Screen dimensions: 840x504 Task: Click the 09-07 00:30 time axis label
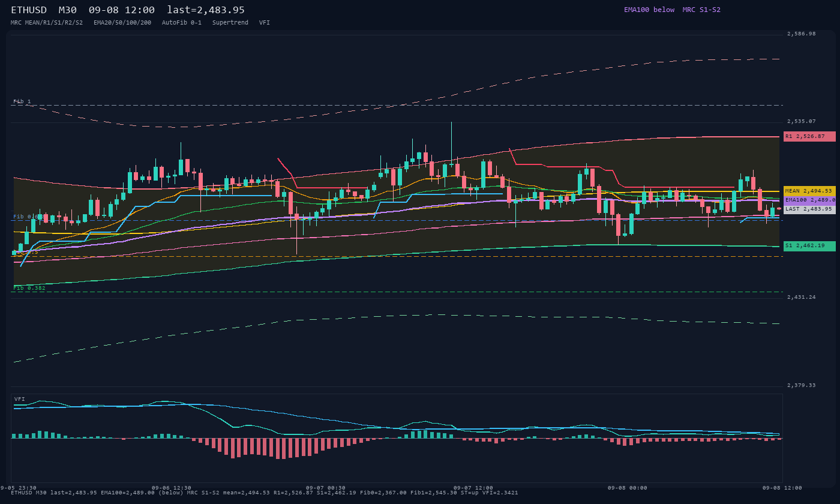click(326, 488)
